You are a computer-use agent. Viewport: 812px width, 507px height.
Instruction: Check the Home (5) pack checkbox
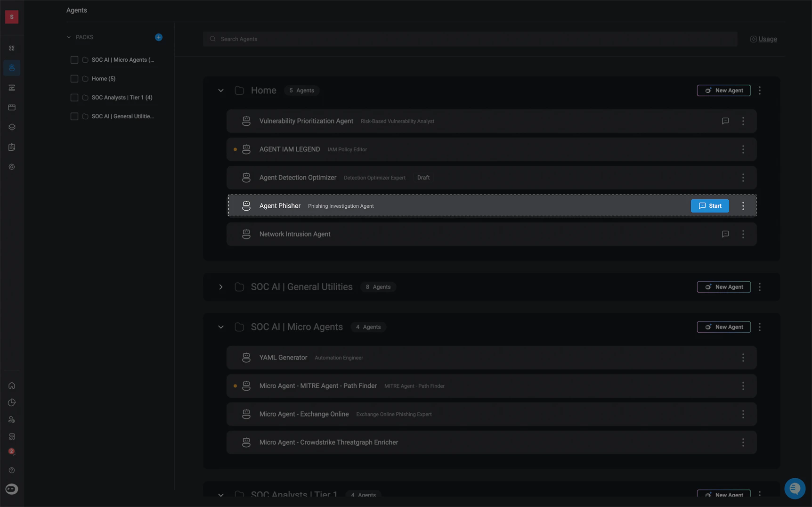pos(74,79)
